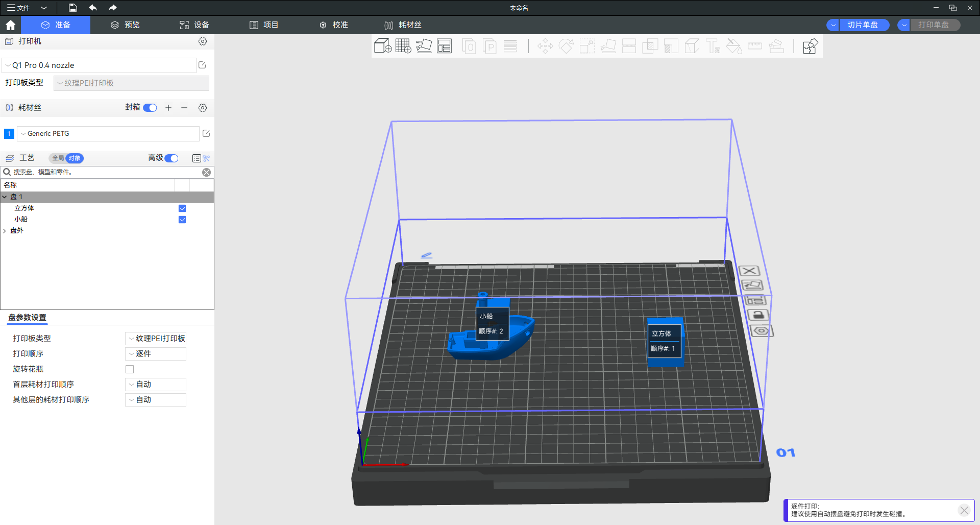Screen dimensions: 980x525
Task: Open the 校准 calibration menu
Action: click(334, 25)
